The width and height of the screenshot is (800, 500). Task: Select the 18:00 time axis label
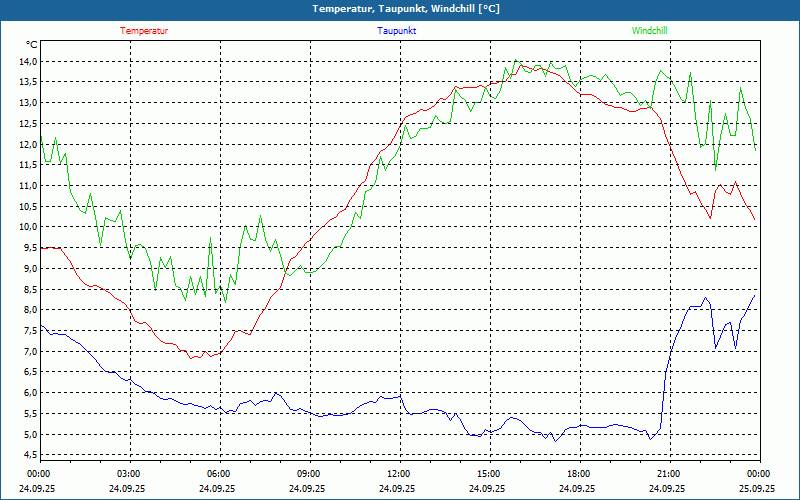point(579,474)
